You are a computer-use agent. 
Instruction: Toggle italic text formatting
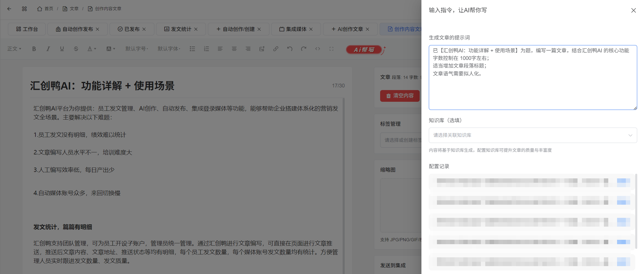pyautogui.click(x=48, y=49)
